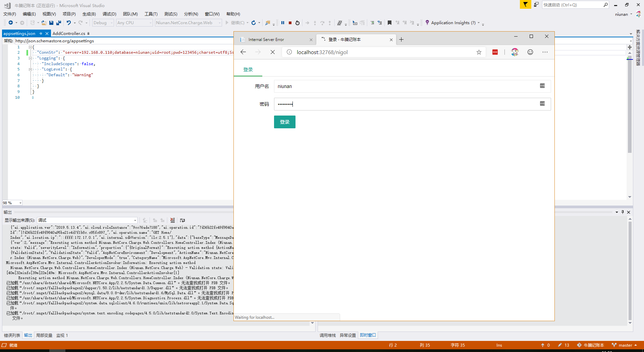This screenshot has width=644, height=352.
Task: Expand the Application Insights dropdown arrow
Action: point(479,23)
